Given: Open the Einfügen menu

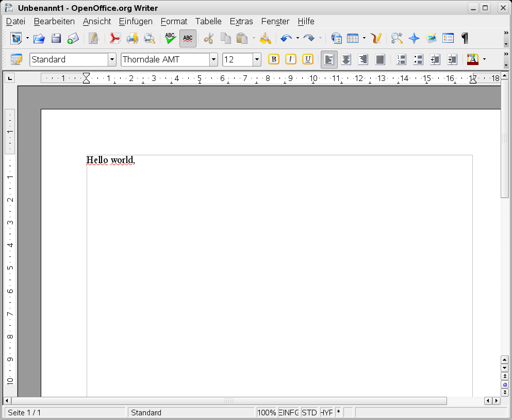Looking at the screenshot, I should pyautogui.click(x=135, y=21).
